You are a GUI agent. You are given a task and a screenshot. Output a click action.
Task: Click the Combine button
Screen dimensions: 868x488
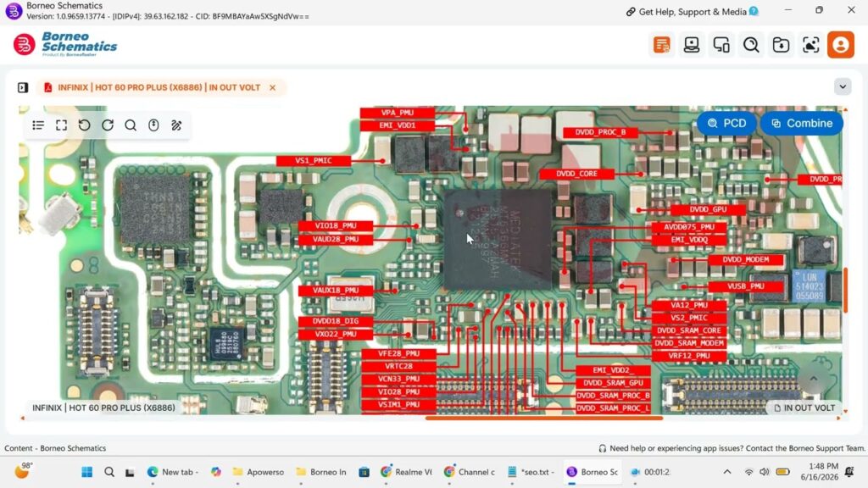click(x=802, y=124)
